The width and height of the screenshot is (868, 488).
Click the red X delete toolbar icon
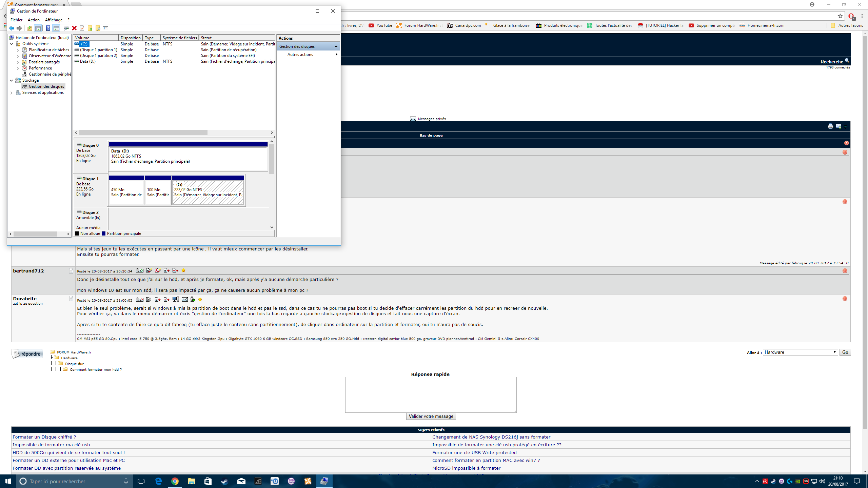point(74,28)
